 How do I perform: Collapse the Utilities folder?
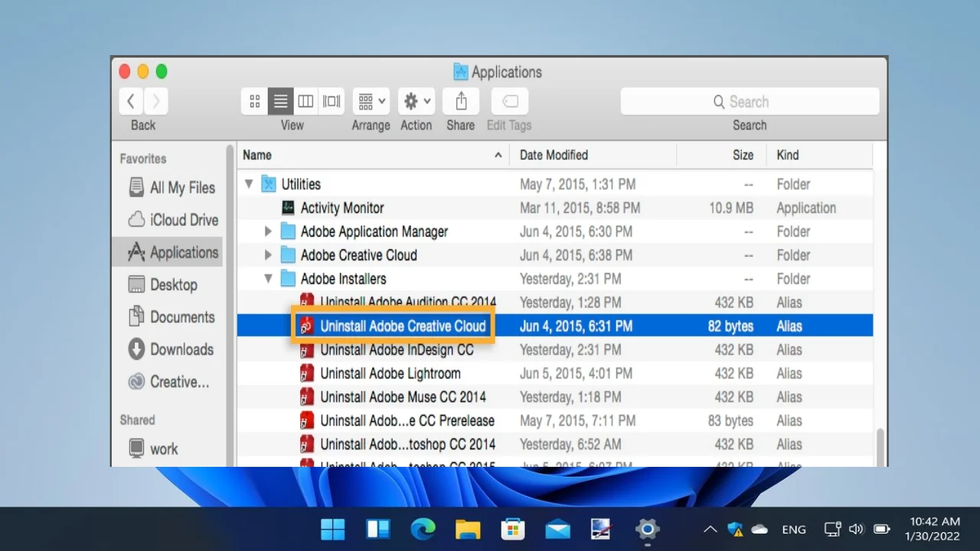tap(249, 184)
